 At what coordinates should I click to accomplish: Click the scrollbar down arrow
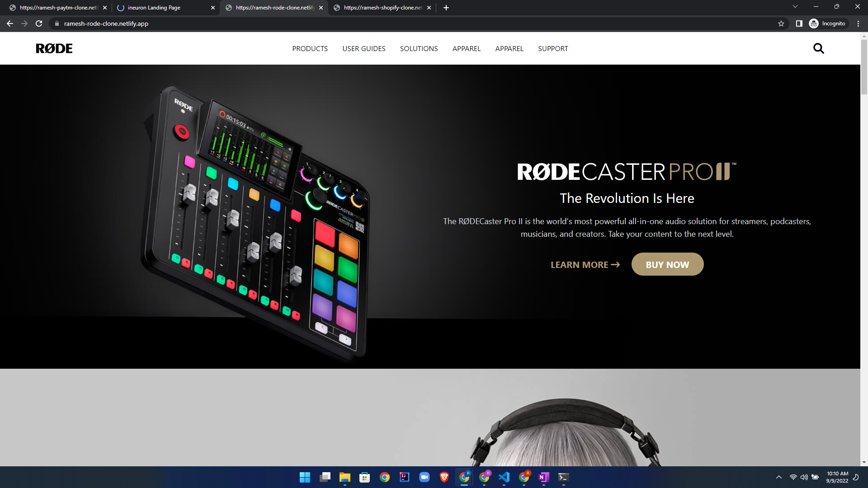point(864,462)
